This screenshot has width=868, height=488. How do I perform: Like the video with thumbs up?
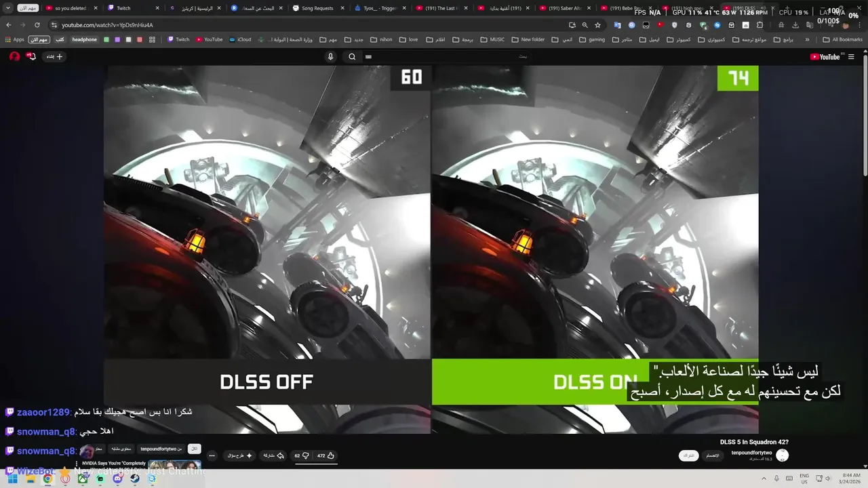tap(326, 455)
